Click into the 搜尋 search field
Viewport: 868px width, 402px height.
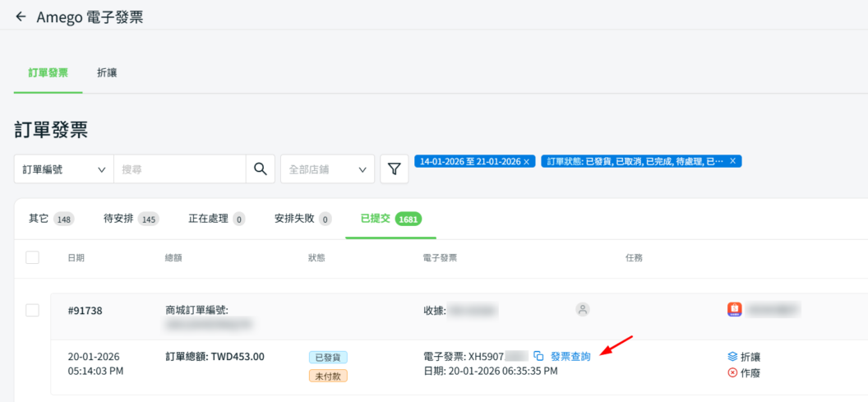(179, 169)
